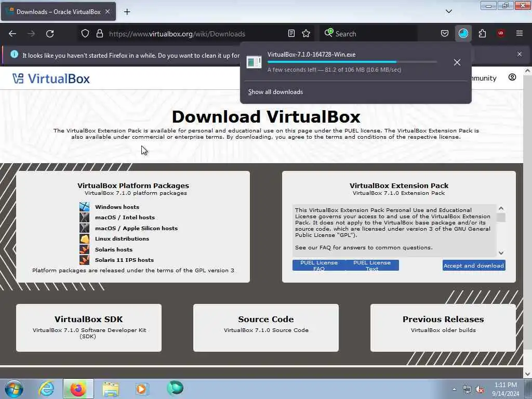Open the Community menu item in header
This screenshot has width=532, height=399.
(x=484, y=78)
